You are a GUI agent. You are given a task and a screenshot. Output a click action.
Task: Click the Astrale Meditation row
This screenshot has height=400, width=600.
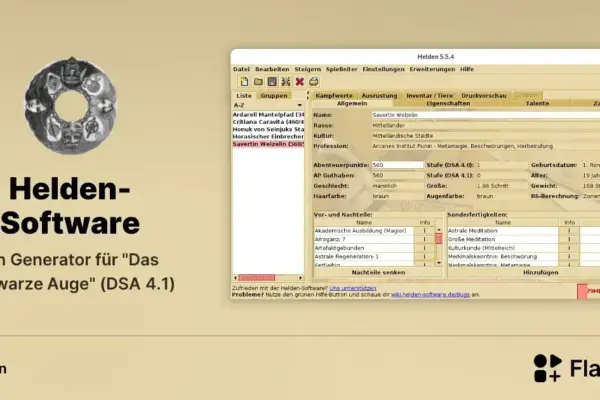[x=503, y=231]
